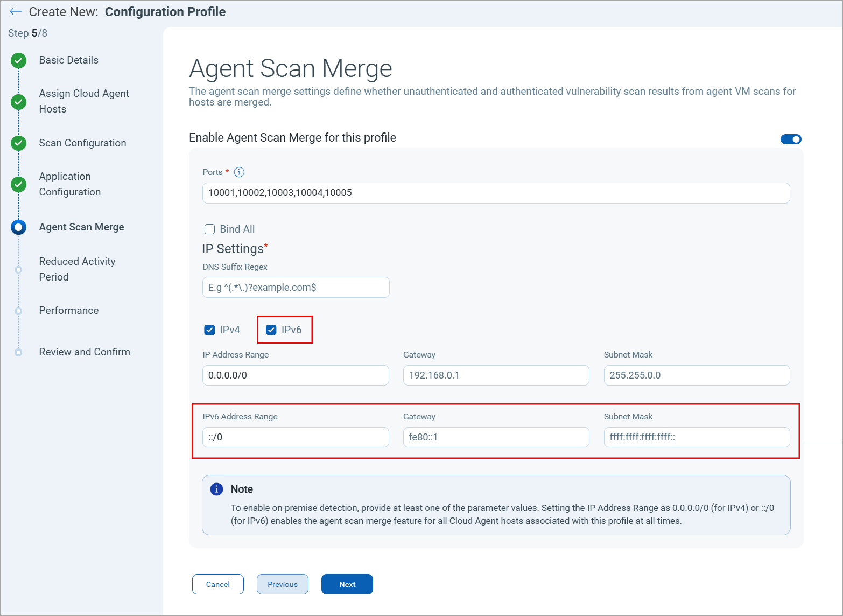Uncheck the IPv4 checkbox
The height and width of the screenshot is (616, 843).
click(210, 330)
